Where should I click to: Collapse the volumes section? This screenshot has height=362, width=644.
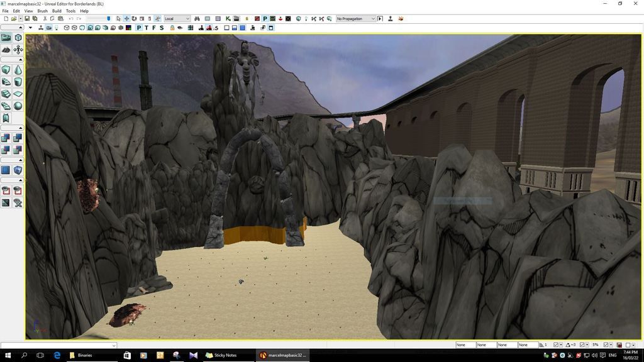pos(13,160)
